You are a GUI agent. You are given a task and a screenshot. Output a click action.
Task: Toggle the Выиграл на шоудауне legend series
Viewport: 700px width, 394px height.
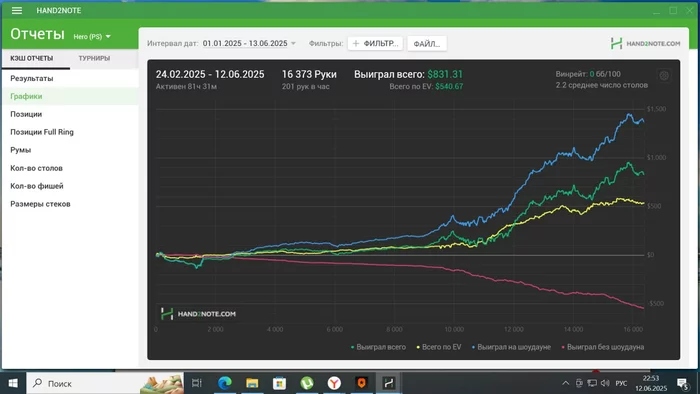(x=511, y=347)
